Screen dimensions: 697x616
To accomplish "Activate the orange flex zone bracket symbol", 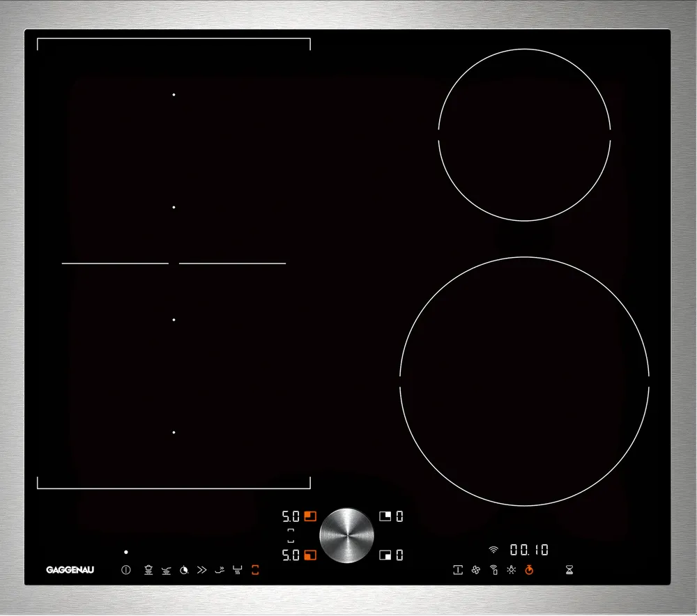I will [255, 569].
